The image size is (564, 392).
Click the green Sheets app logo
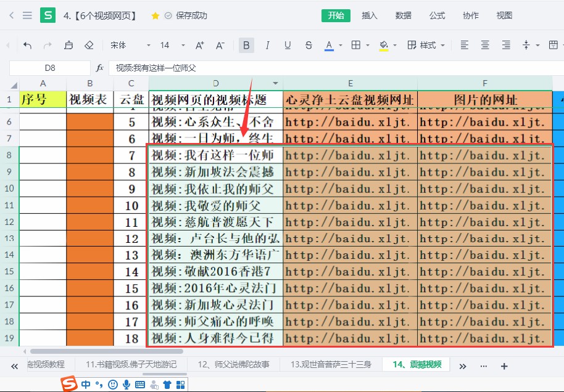pos(48,15)
